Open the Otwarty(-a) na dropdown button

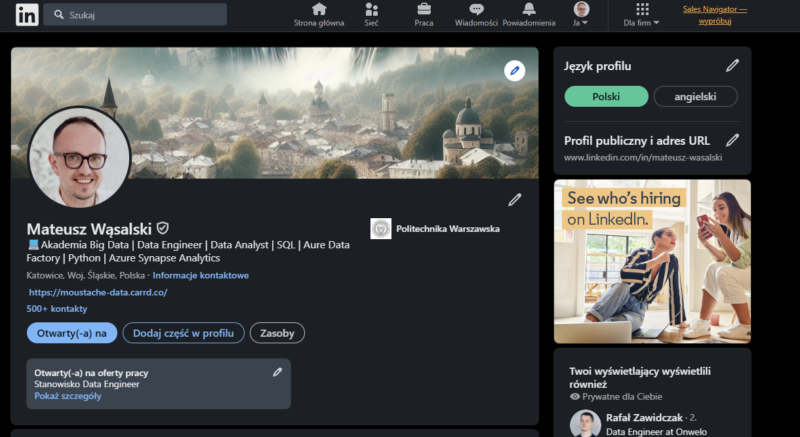72,333
